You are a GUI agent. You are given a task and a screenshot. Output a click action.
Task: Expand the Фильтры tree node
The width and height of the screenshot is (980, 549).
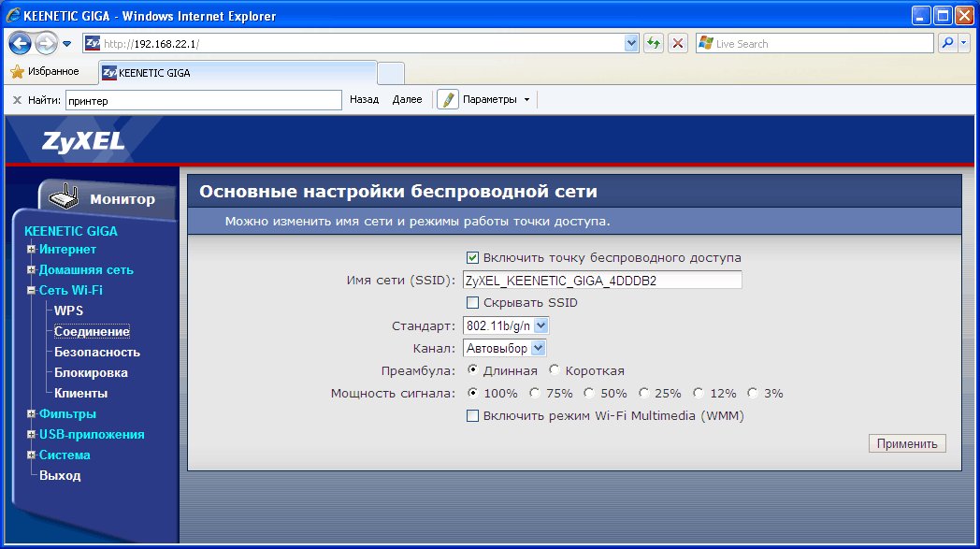pos(31,413)
